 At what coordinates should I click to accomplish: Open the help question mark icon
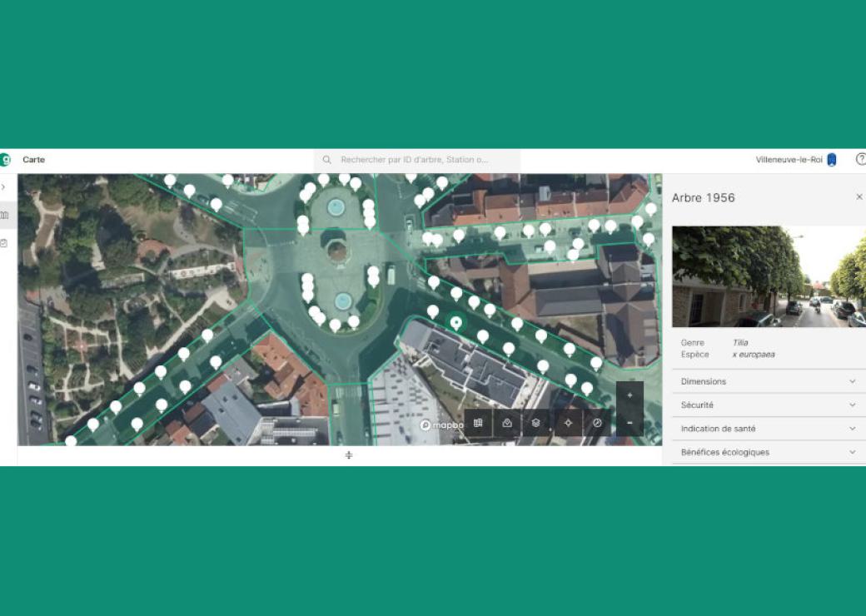click(x=861, y=159)
